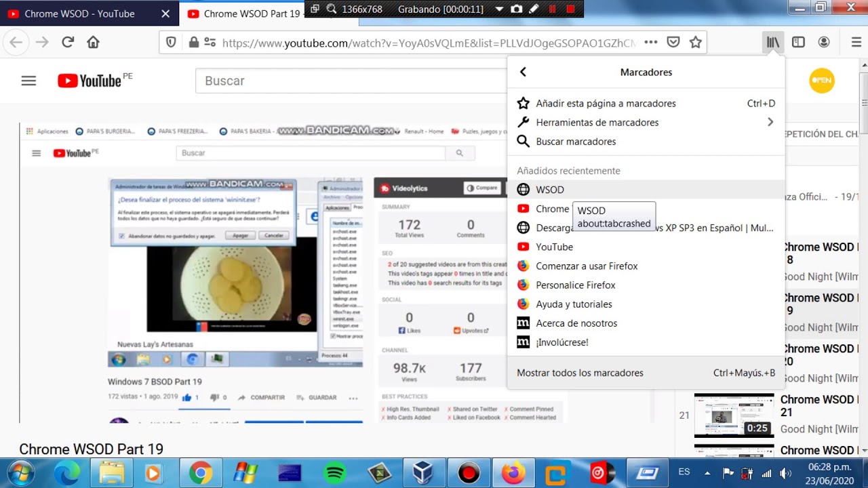Screen dimensions: 868x488
Task: Open Bandicam record button in taskbar
Action: click(x=469, y=472)
